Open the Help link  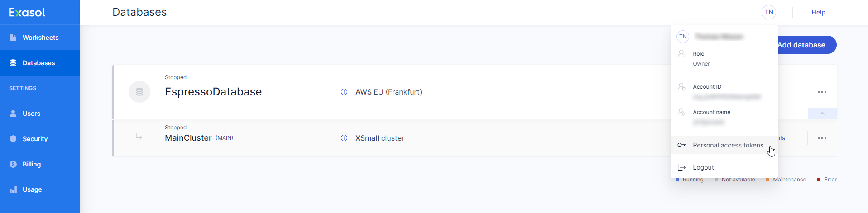[x=818, y=12]
